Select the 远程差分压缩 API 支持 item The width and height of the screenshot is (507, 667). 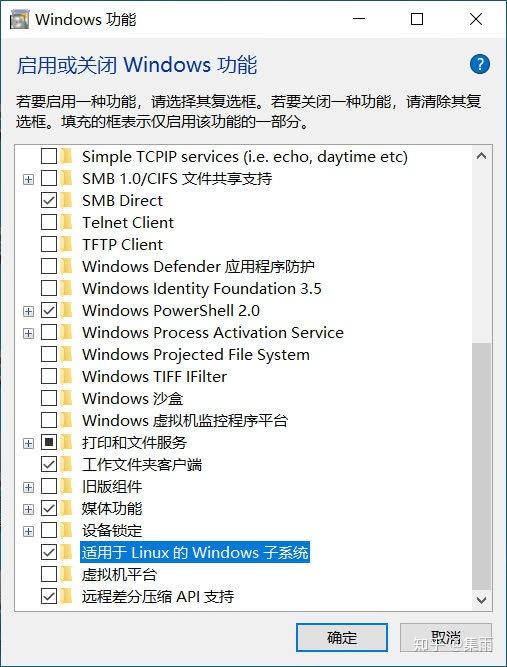tap(158, 596)
